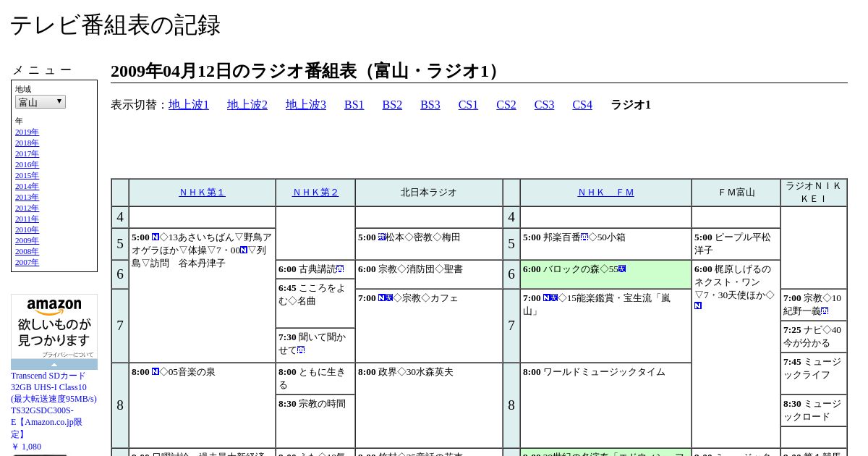Image resolution: width=868 pixels, height=456 pixels.
Task: Open the 2012年 year link
Action: coord(27,208)
